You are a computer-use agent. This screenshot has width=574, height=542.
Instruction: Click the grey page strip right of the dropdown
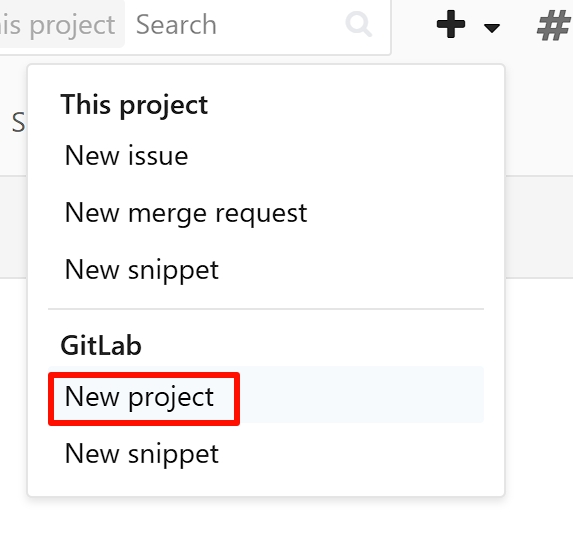coord(540,227)
